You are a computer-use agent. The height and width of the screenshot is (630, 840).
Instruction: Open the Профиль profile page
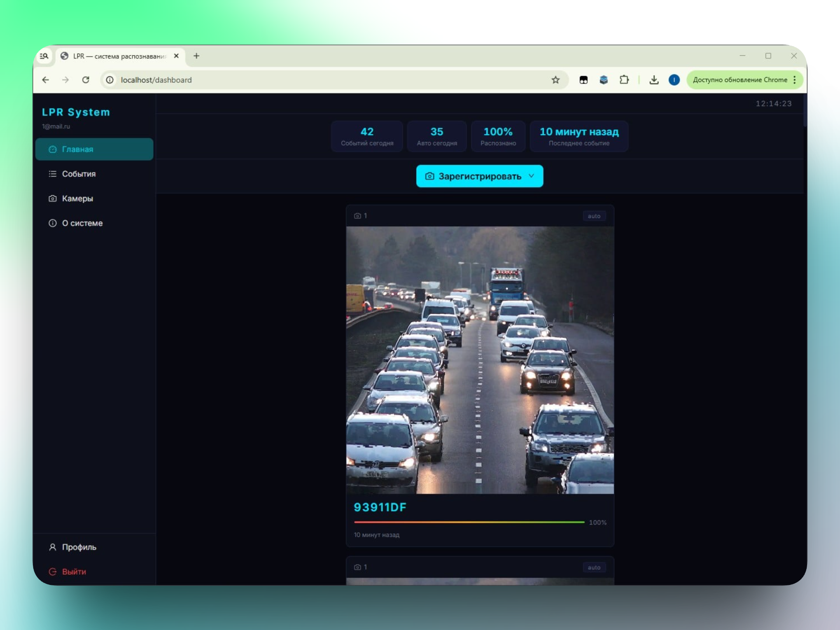[94, 547]
